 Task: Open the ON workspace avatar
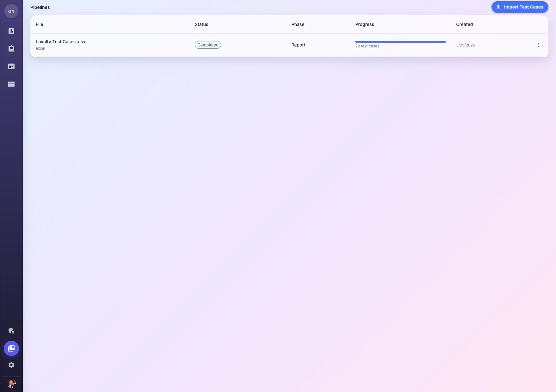11,11
